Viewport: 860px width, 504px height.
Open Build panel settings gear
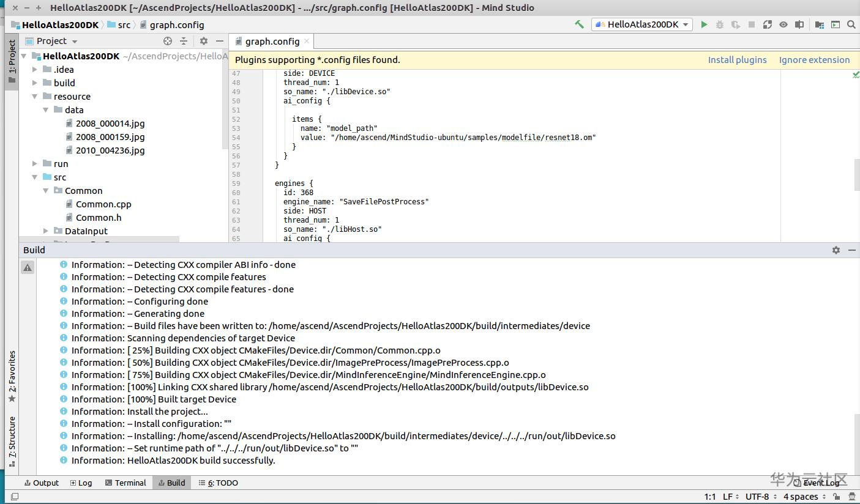[x=836, y=250]
